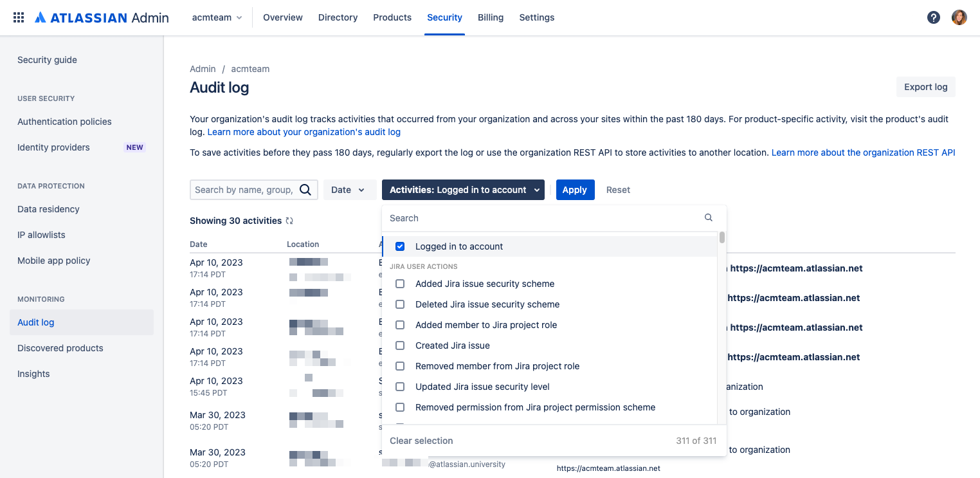Open the help question mark icon
This screenshot has height=478, width=980.
point(934,17)
